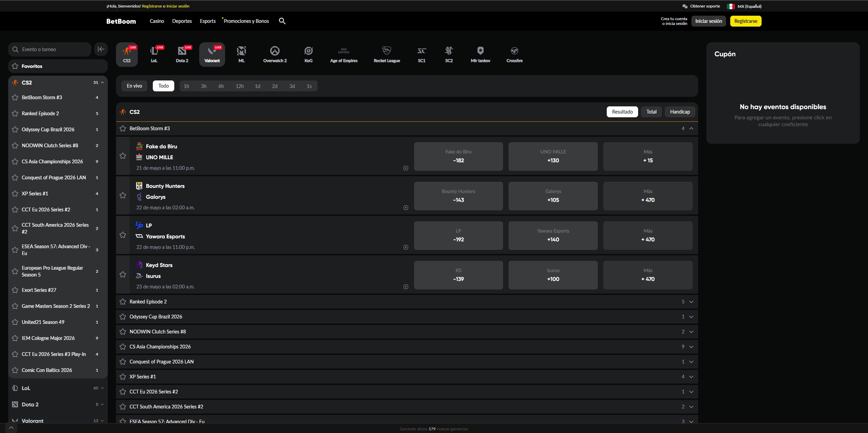Click the Mexico flag language icon

click(731, 6)
